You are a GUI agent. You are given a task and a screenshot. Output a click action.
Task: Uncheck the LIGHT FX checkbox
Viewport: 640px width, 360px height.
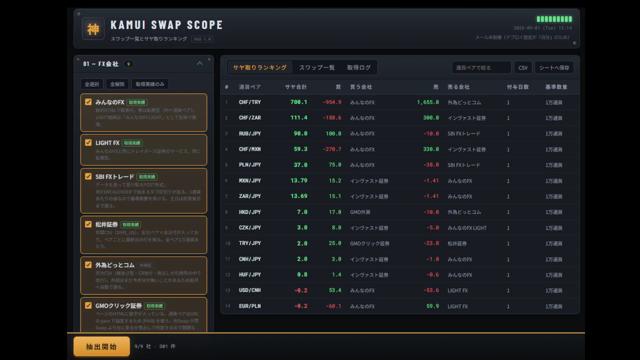[x=88, y=142]
